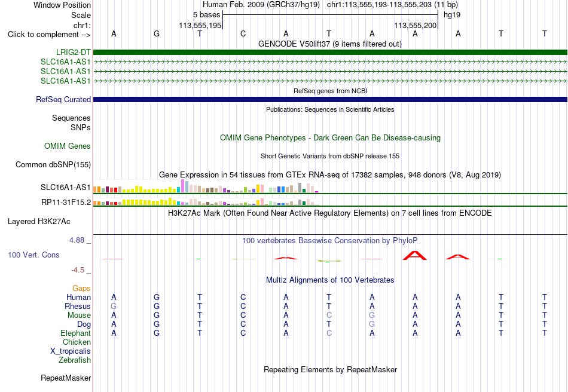Click the Sequences track label
Screen dimensions: 568x392
(x=71, y=118)
